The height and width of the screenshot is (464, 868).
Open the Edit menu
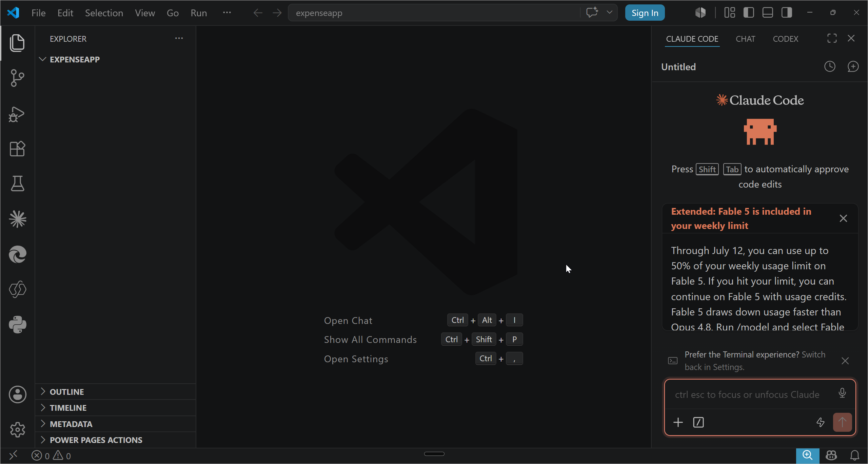(x=65, y=13)
